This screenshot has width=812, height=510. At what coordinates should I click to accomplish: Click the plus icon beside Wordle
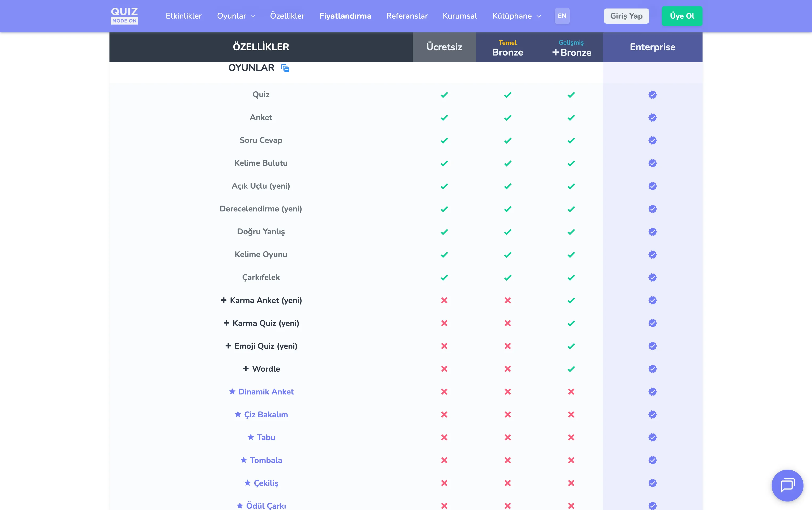tap(246, 369)
